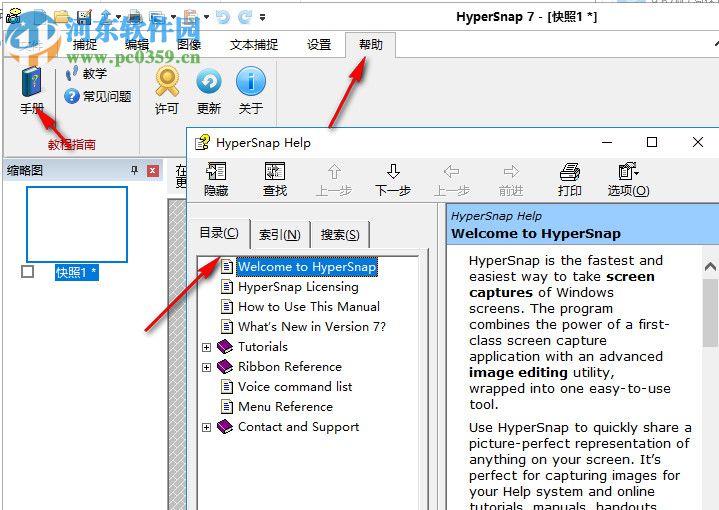Click the HyperSnap camera app icon
The image size is (719, 510).
tap(14, 17)
